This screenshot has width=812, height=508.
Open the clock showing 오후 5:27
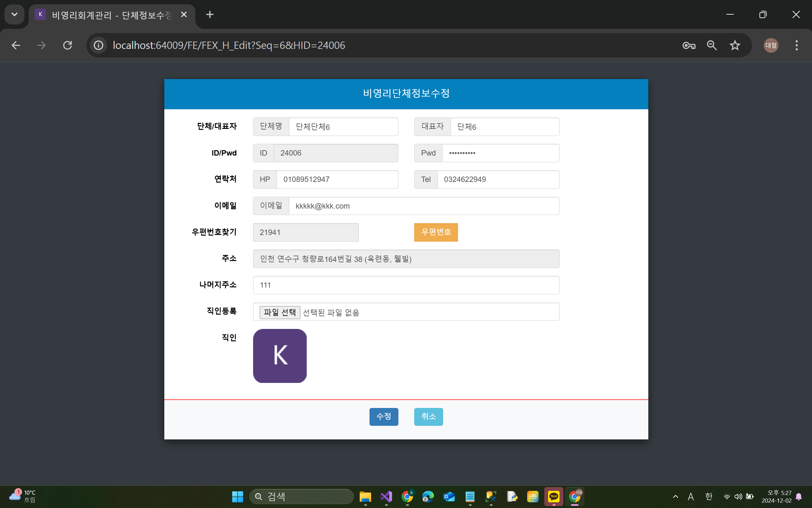[776, 497]
